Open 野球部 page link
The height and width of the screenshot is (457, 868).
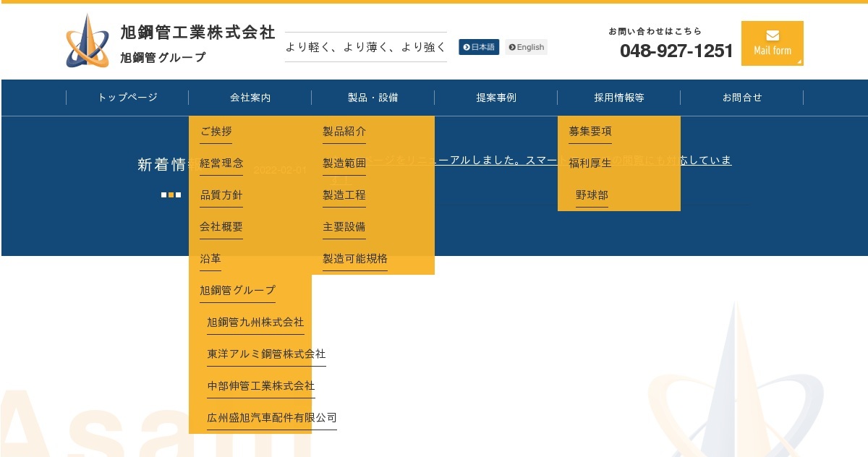592,195
